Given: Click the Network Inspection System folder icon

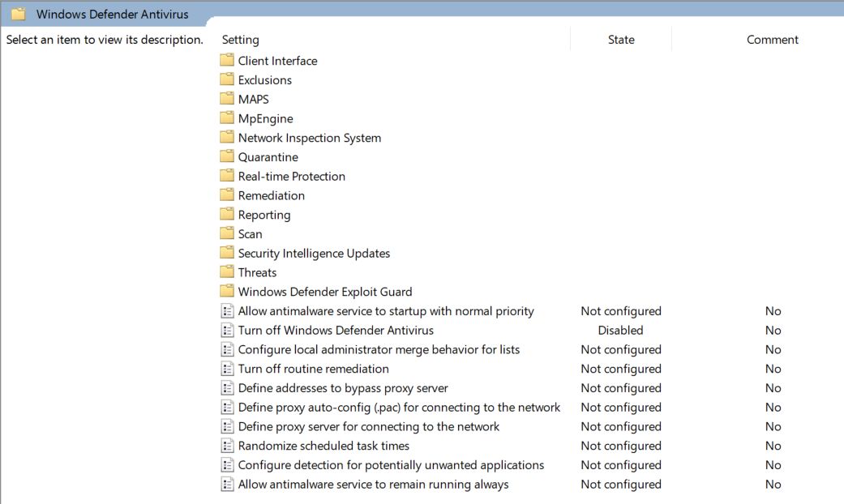Looking at the screenshot, I should (x=227, y=137).
